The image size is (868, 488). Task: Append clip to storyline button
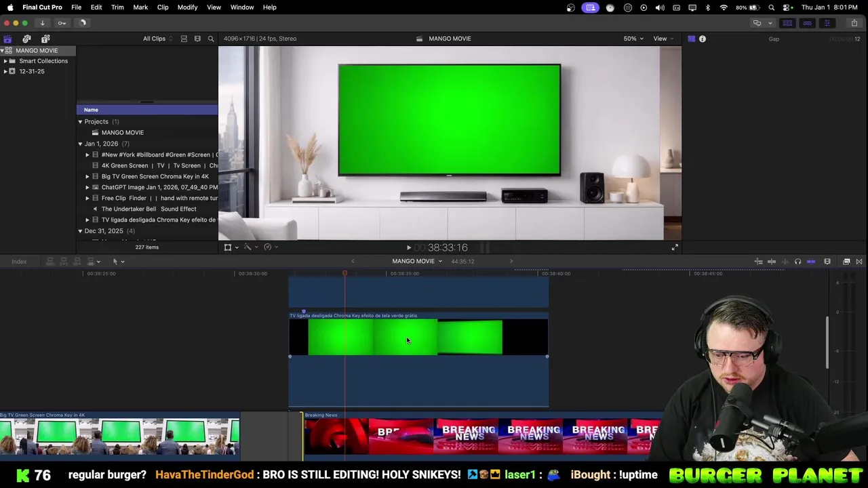pyautogui.click(x=77, y=262)
